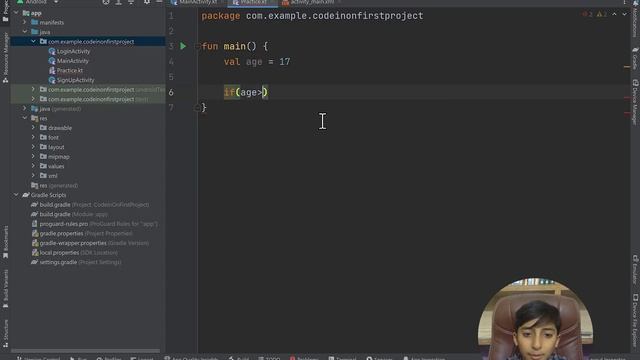This screenshot has width=640, height=360.
Task: Collapse the Gradle Scripts node
Action: point(16,195)
